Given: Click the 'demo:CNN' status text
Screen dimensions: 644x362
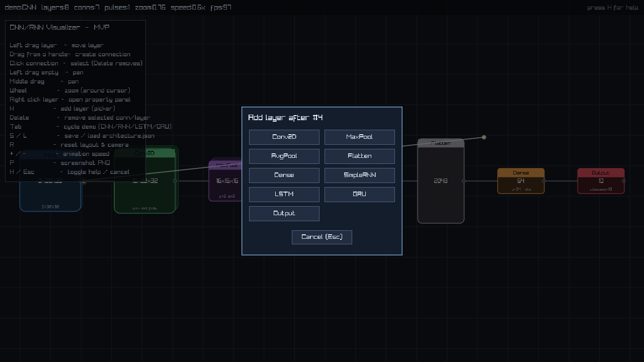Looking at the screenshot, I should click(x=21, y=8).
